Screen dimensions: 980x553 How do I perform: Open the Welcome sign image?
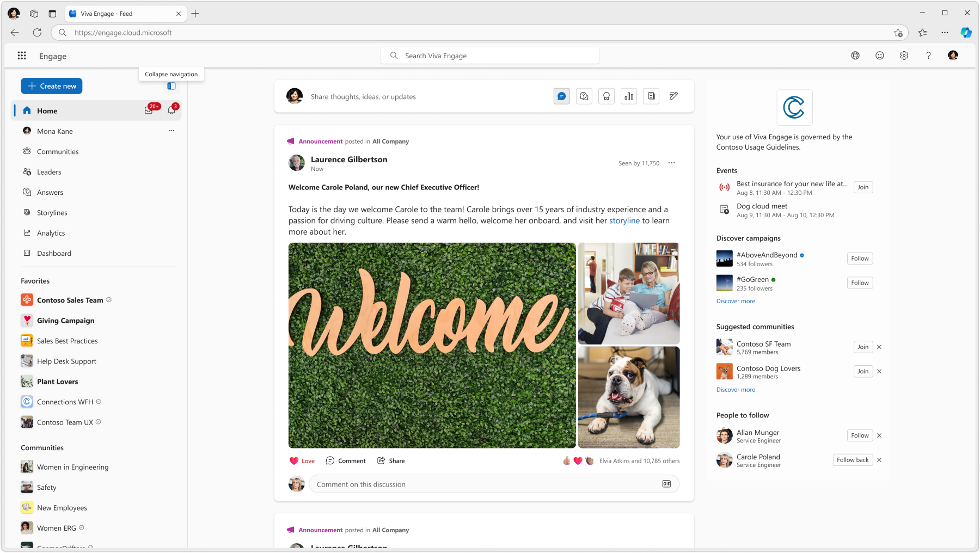[432, 346]
